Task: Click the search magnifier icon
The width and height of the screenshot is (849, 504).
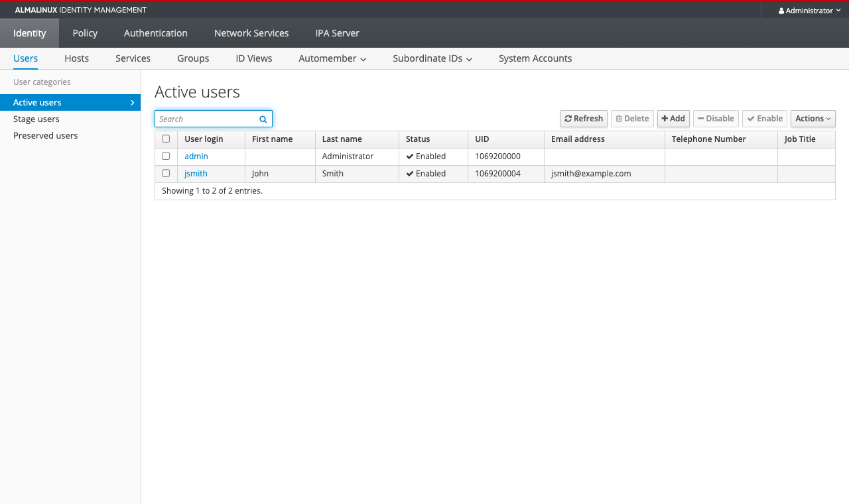Action: 263,119
